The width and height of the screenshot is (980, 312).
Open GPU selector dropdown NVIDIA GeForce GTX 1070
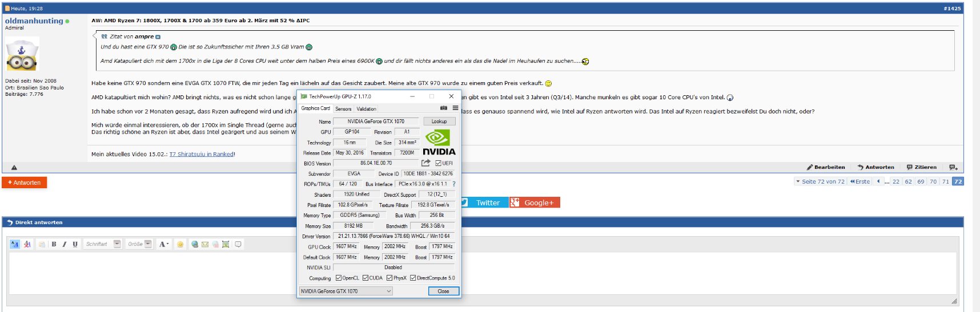click(x=346, y=291)
